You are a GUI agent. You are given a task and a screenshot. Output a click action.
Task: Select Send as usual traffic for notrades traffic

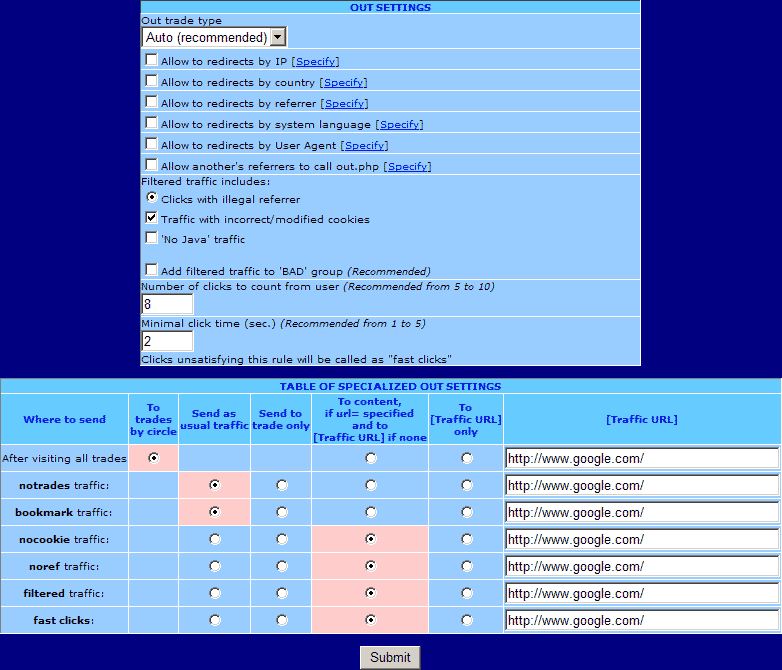tap(215, 485)
